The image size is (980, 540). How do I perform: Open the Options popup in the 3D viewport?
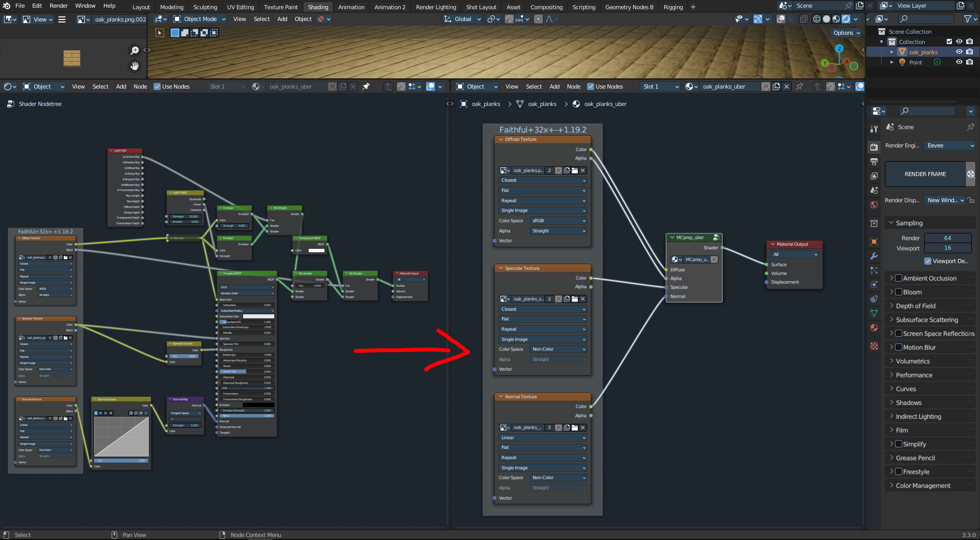[845, 32]
